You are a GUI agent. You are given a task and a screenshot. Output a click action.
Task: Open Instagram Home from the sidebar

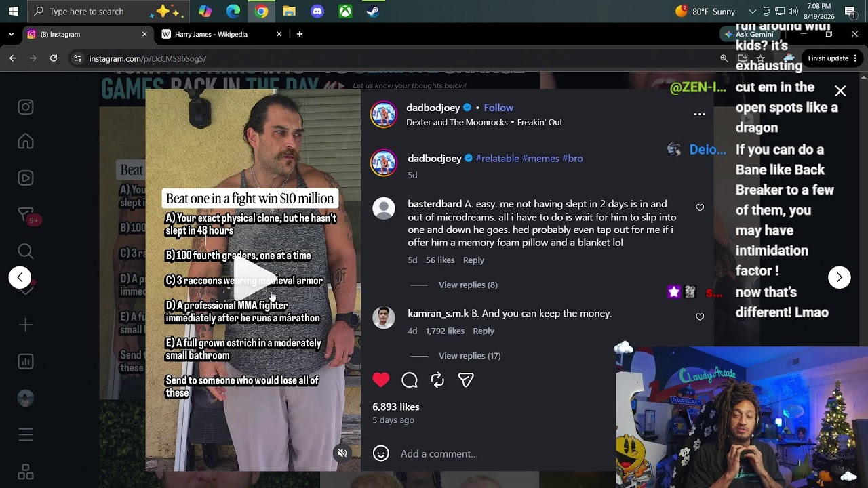tap(26, 141)
